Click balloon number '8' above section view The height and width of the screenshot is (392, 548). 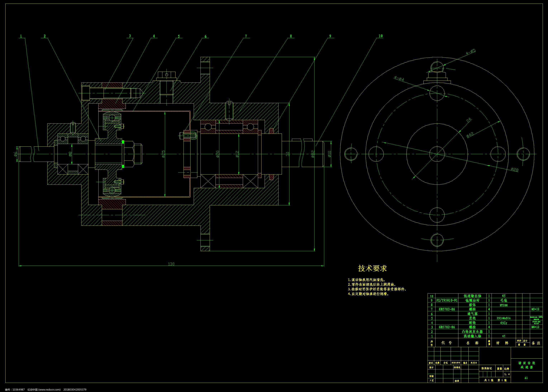(x=291, y=36)
